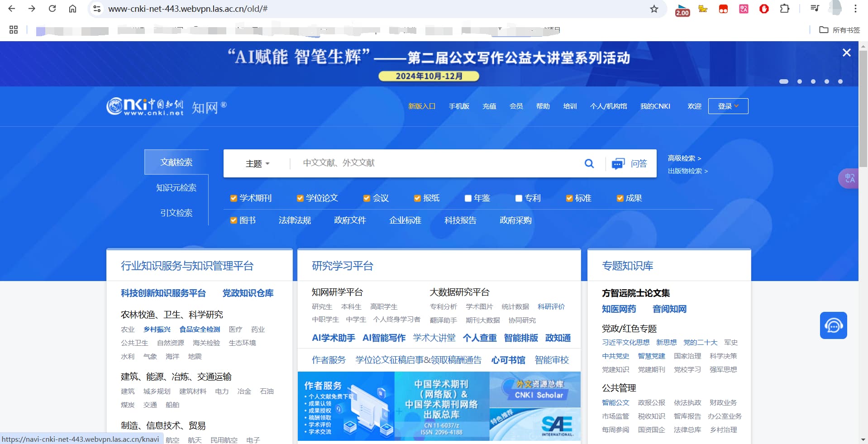Open the 科技报告 database link
The width and height of the screenshot is (868, 444).
(x=460, y=220)
